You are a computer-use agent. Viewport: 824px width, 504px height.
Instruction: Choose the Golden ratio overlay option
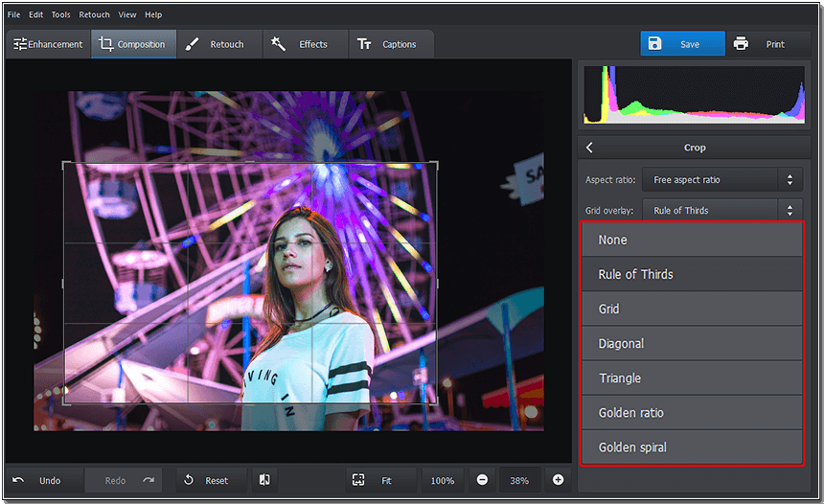point(692,413)
